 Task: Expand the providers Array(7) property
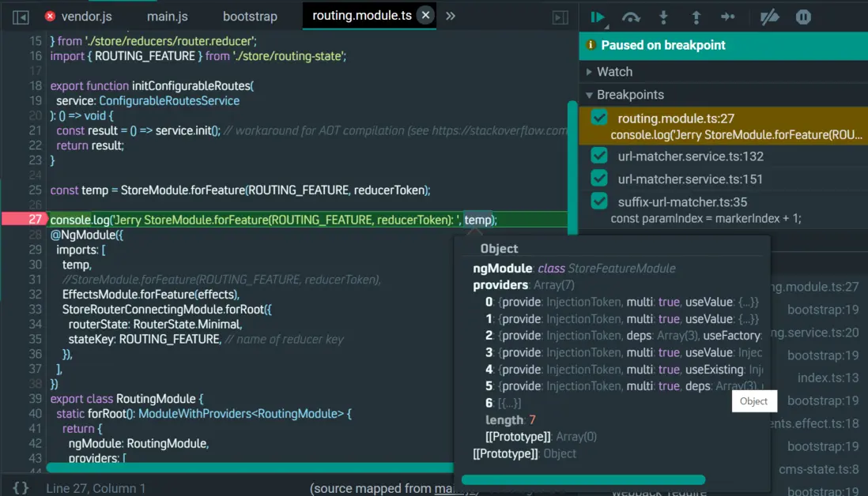click(x=523, y=285)
